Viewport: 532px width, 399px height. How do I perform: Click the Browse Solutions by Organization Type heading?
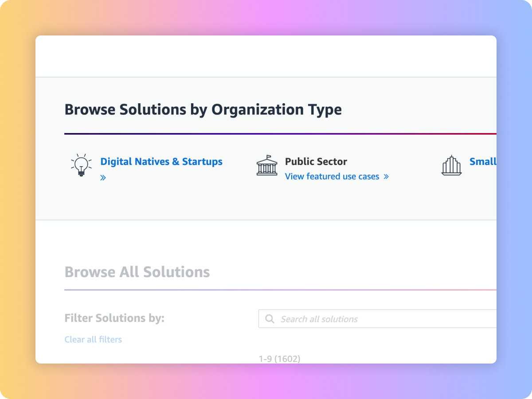point(203,110)
